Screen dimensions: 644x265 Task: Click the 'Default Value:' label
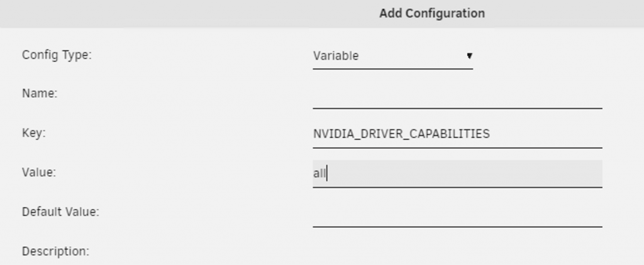pyautogui.click(x=60, y=212)
